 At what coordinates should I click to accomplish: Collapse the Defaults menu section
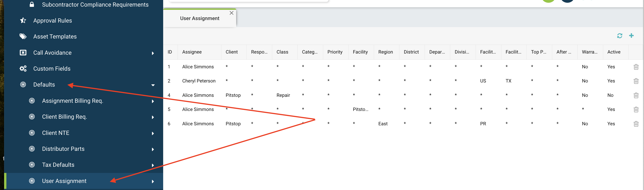(x=153, y=85)
